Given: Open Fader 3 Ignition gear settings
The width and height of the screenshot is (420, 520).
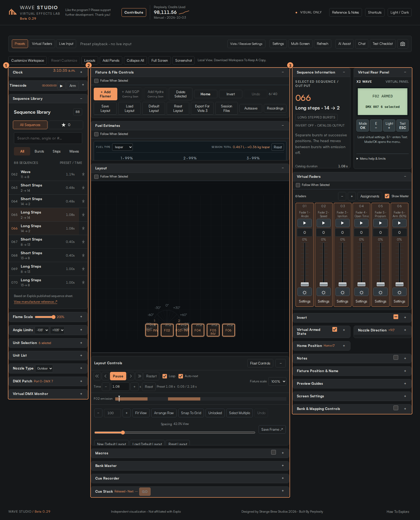Looking at the screenshot, I should tap(342, 292).
